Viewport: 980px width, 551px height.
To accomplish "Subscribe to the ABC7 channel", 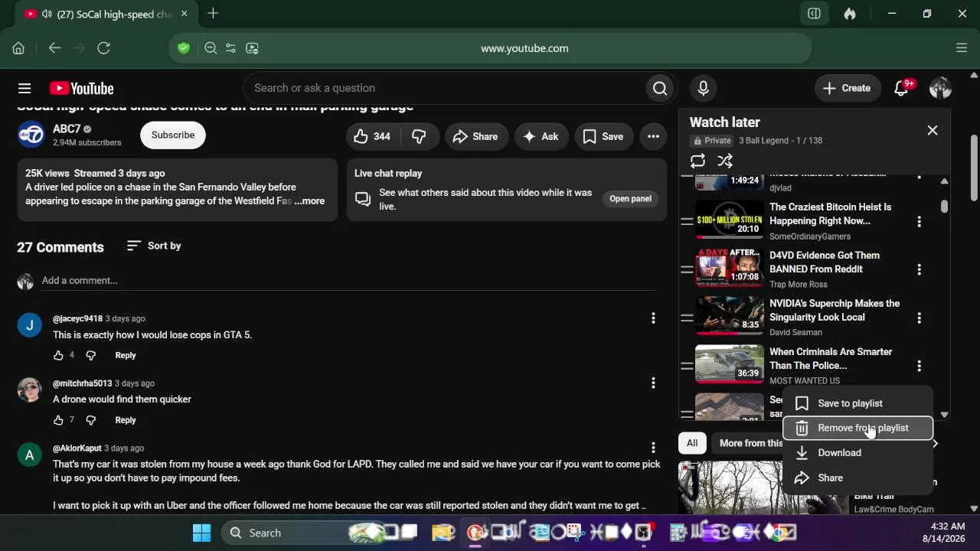I will pos(173,135).
